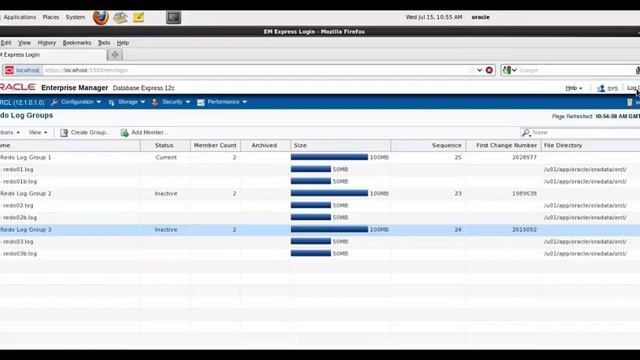This screenshot has height=360, width=640.
Task: Open the Applications menu
Action: [20, 17]
